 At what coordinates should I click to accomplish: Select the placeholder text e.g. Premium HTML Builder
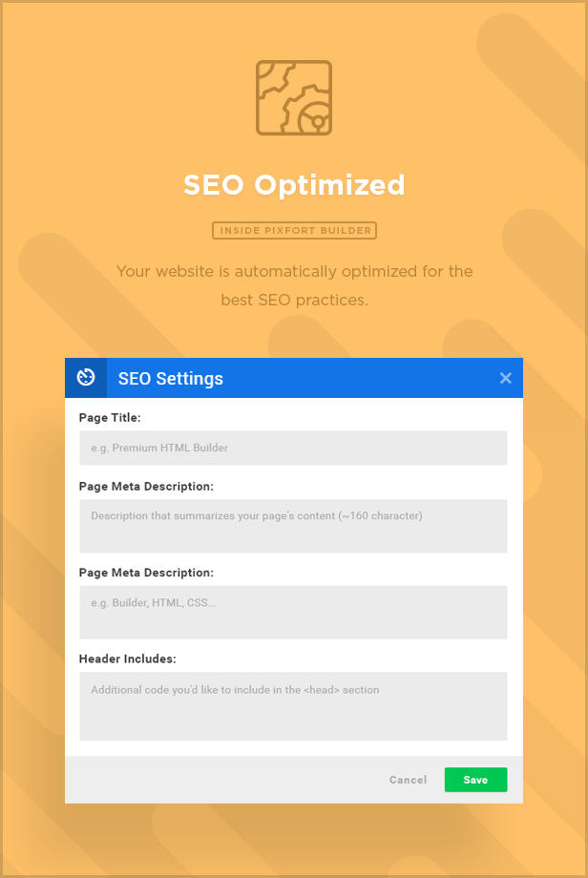click(159, 448)
